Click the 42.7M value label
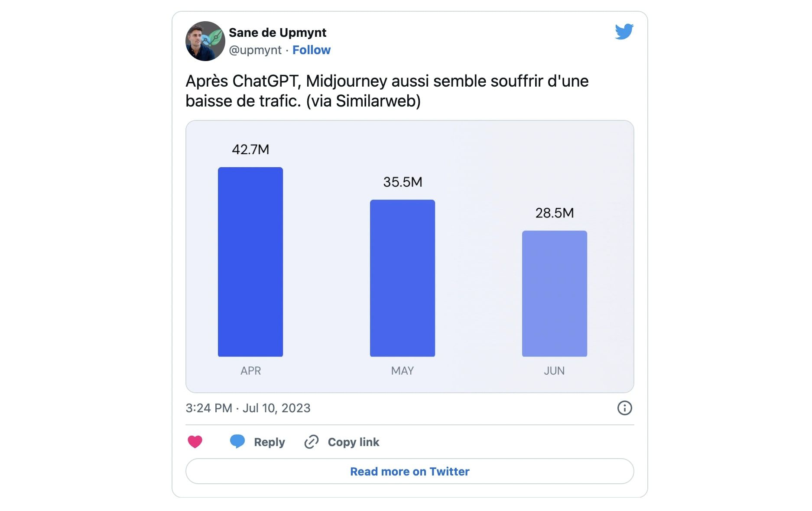This screenshot has width=812, height=511. pos(250,149)
